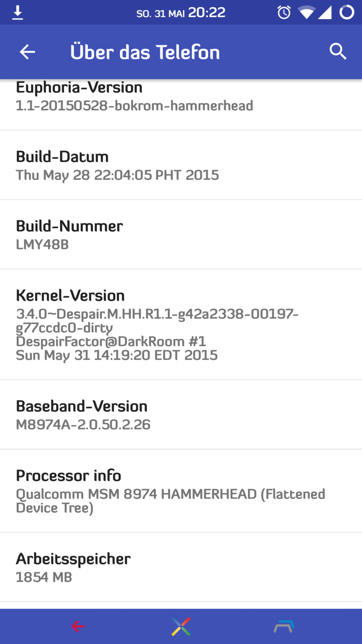Screen dimensions: 362x644
Task: Tap the Build-Nummer entry
Action: [181, 235]
